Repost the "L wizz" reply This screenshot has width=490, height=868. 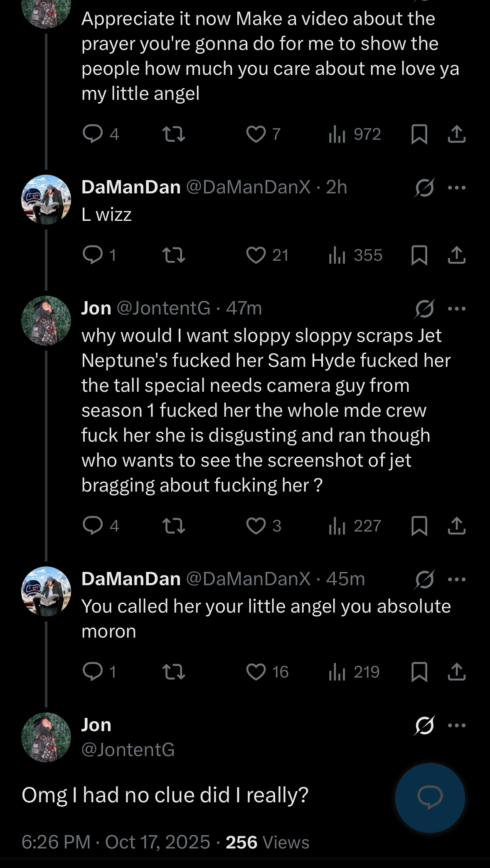point(173,255)
